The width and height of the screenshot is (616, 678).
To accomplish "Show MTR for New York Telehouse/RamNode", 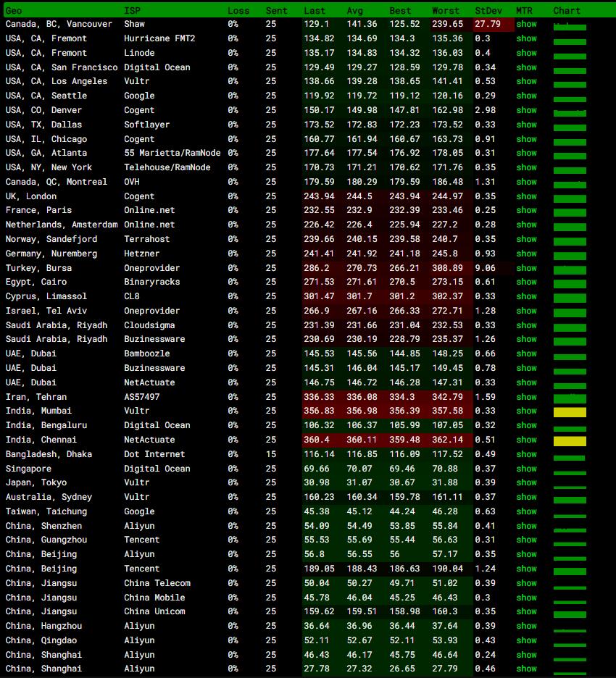I will coord(526,167).
